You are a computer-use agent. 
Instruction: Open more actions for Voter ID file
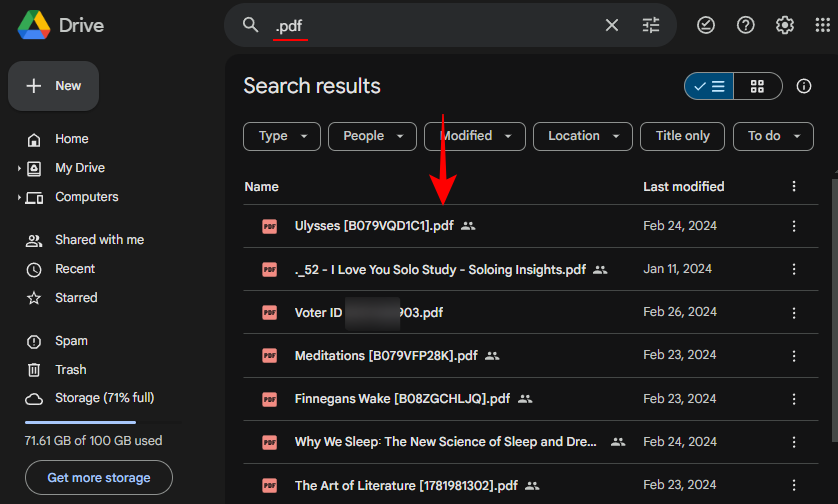click(794, 313)
